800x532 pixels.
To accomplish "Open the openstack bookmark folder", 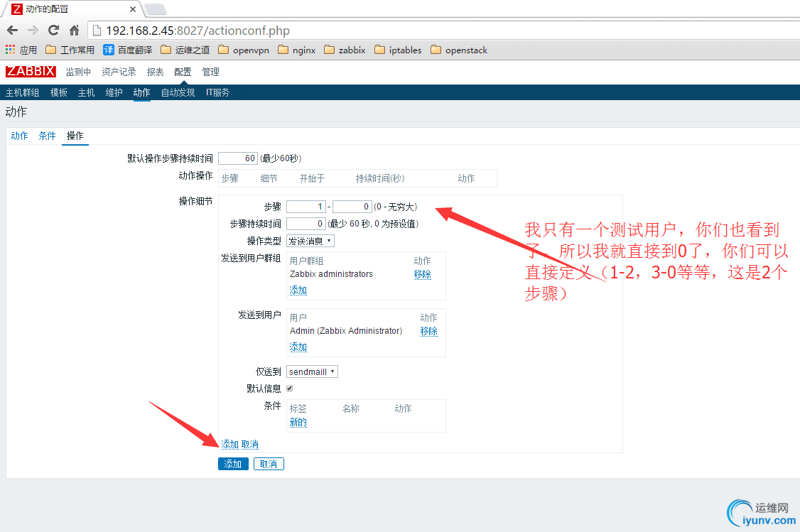I will [x=459, y=50].
